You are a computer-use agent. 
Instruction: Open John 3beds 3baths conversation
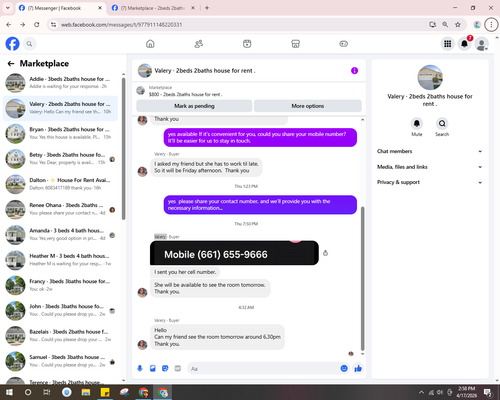[x=60, y=311]
